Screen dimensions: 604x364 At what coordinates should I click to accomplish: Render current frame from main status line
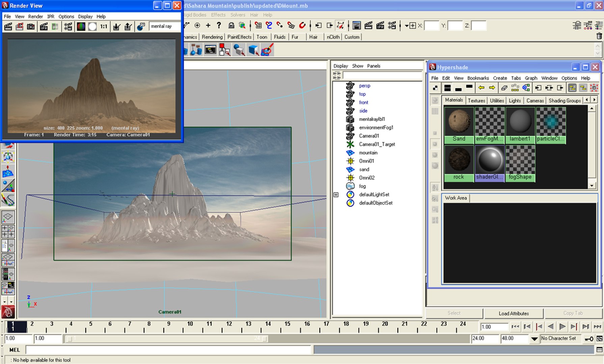[368, 25]
